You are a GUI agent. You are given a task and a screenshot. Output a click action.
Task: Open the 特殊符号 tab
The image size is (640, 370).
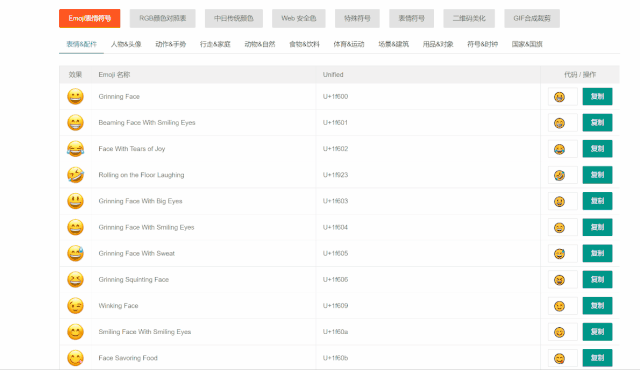pyautogui.click(x=357, y=18)
